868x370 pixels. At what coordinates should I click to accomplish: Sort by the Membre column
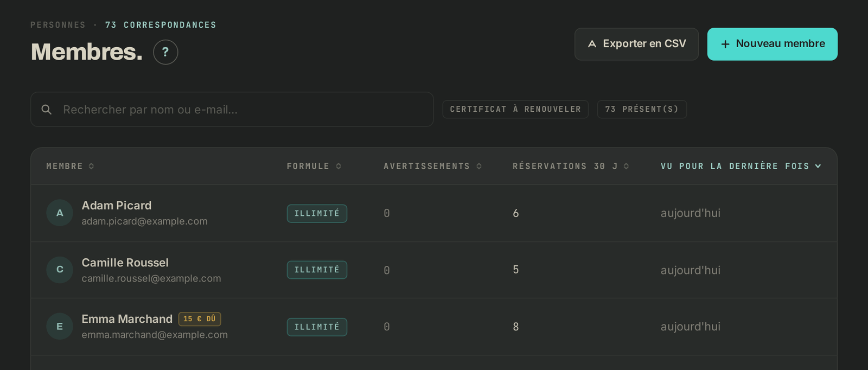coord(70,166)
